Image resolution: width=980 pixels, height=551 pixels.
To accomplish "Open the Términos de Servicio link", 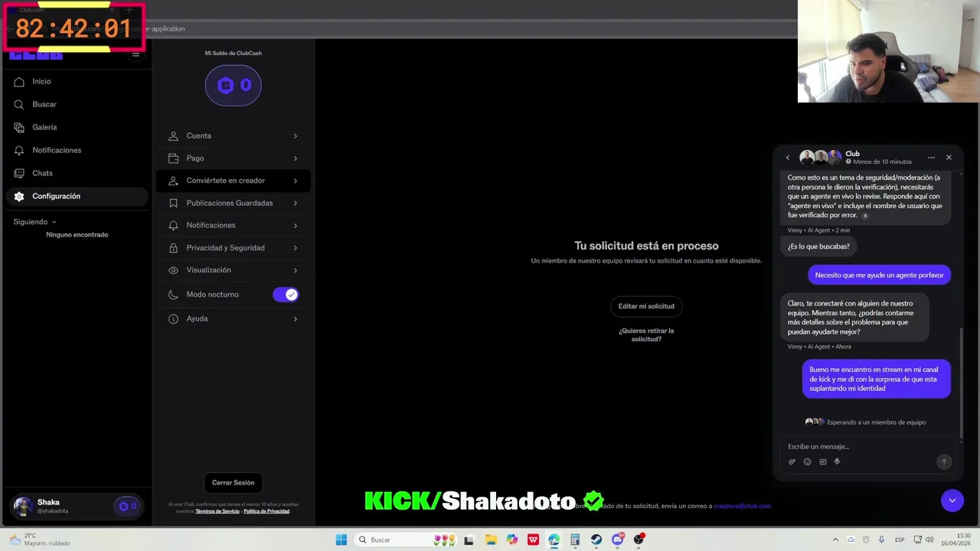I will 217,511.
